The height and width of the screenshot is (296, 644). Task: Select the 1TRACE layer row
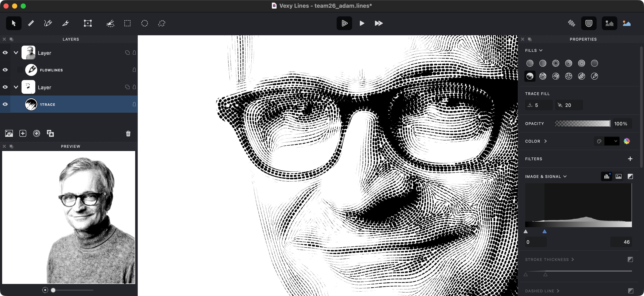pos(69,104)
